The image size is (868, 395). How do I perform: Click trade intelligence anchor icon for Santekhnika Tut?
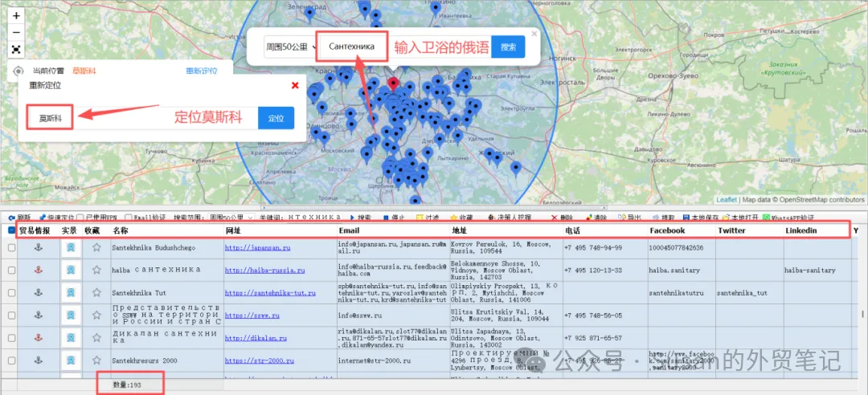click(39, 293)
